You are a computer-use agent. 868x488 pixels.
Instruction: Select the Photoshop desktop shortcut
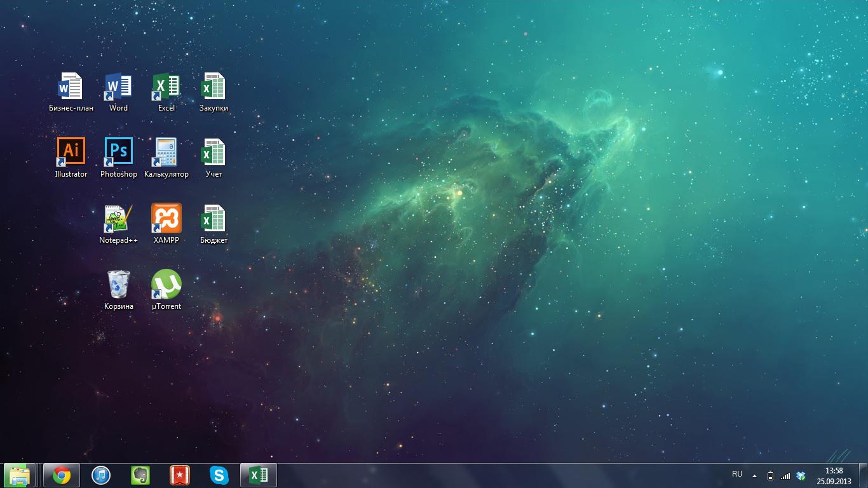[118, 158]
